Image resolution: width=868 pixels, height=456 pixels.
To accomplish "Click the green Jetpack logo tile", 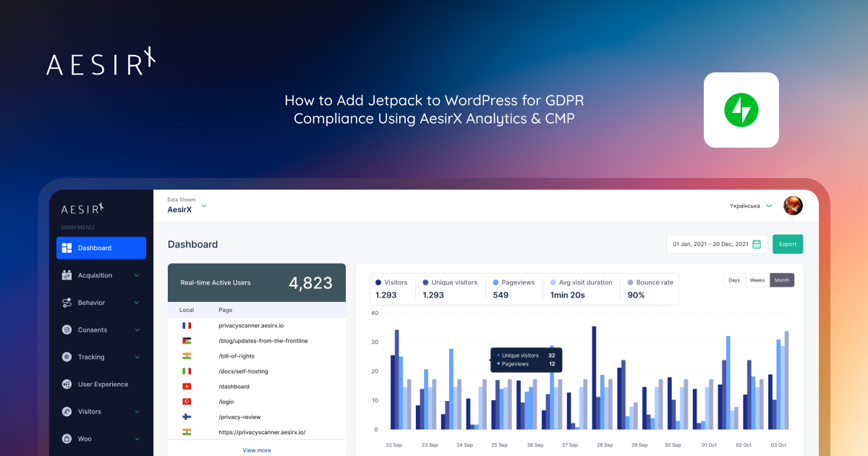I will [741, 110].
